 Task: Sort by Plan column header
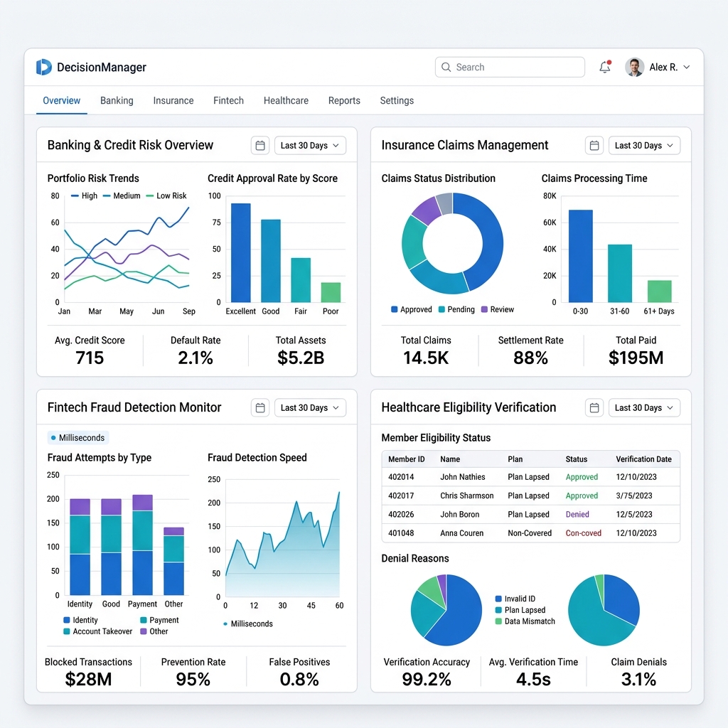[515, 459]
